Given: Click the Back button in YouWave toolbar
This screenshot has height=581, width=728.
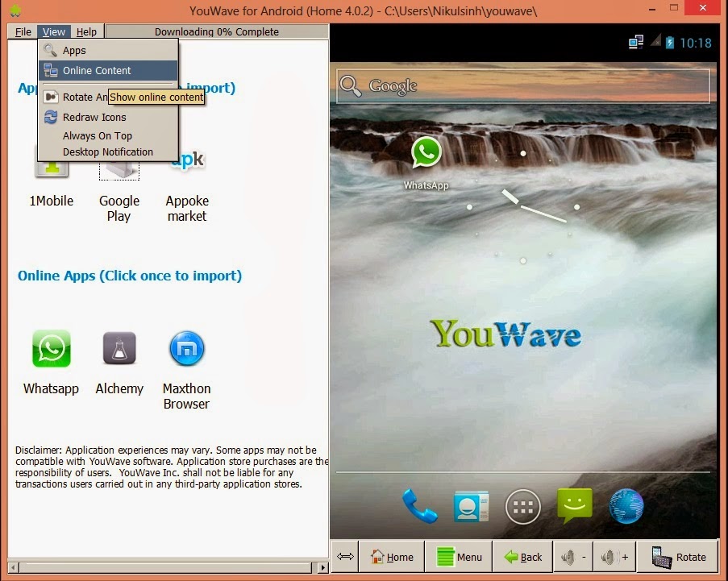Looking at the screenshot, I should pos(522,556).
